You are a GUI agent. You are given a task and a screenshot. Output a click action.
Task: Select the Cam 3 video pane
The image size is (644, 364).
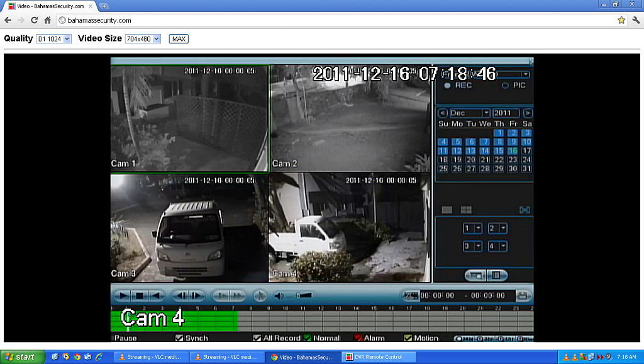coord(189,228)
